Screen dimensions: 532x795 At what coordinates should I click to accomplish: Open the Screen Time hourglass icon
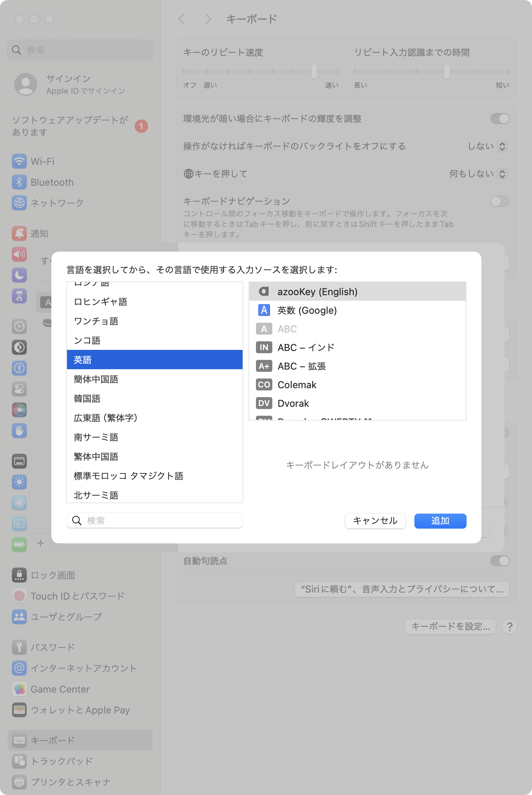[x=19, y=296]
